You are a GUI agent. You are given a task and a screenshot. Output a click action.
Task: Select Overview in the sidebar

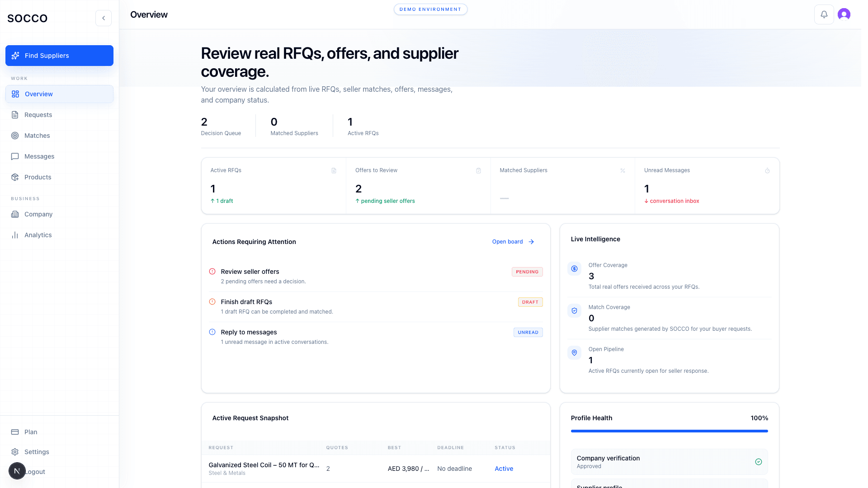click(x=59, y=94)
